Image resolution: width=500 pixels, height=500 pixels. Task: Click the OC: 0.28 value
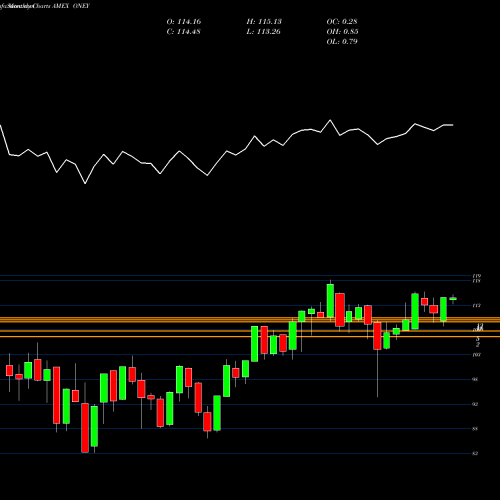[342, 22]
